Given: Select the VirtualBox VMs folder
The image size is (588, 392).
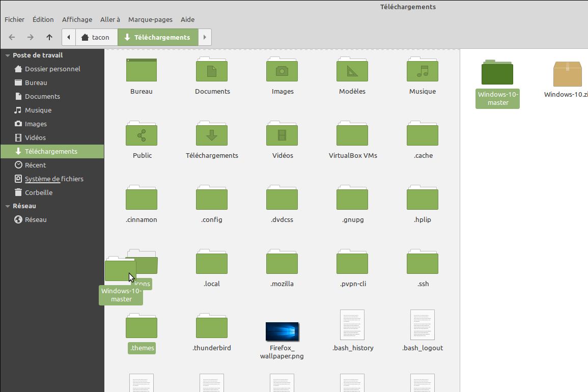Looking at the screenshot, I should [x=352, y=135].
